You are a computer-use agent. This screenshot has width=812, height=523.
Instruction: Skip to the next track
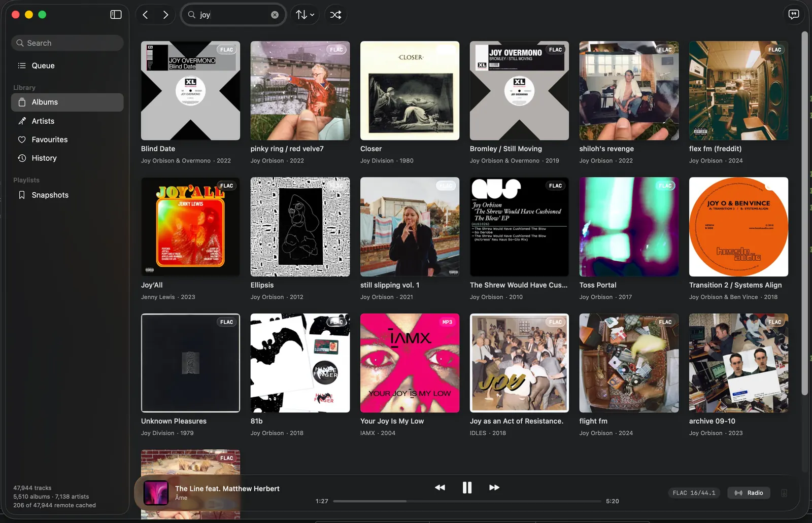[x=494, y=487]
